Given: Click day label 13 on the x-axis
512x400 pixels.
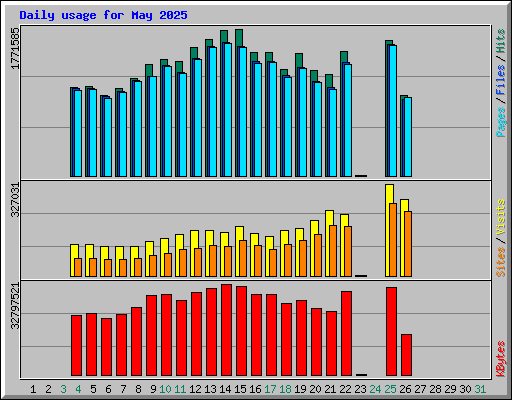Looking at the screenshot, I should (x=210, y=389).
